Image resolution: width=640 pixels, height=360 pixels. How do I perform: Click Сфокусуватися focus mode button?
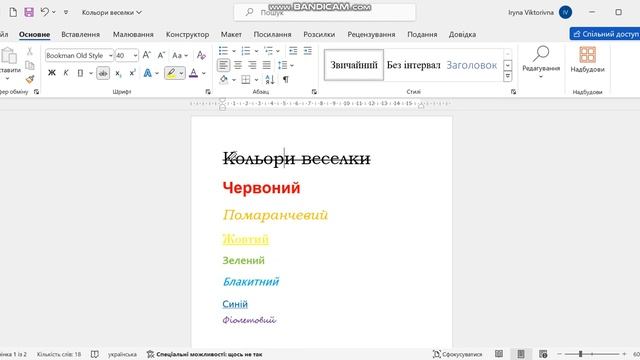coord(458,354)
